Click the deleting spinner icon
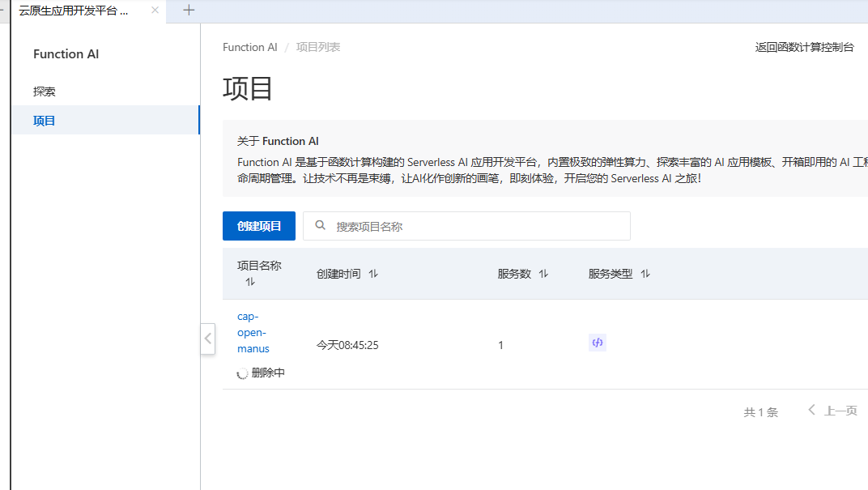The width and height of the screenshot is (868, 490). tap(242, 373)
